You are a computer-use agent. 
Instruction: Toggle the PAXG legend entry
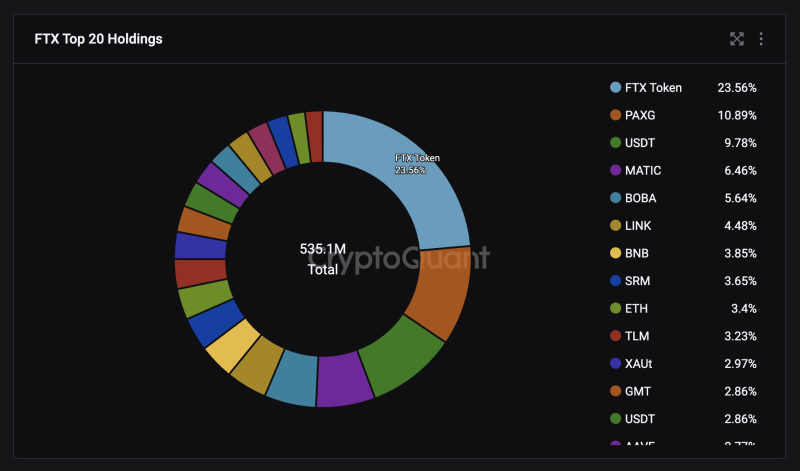683,115
